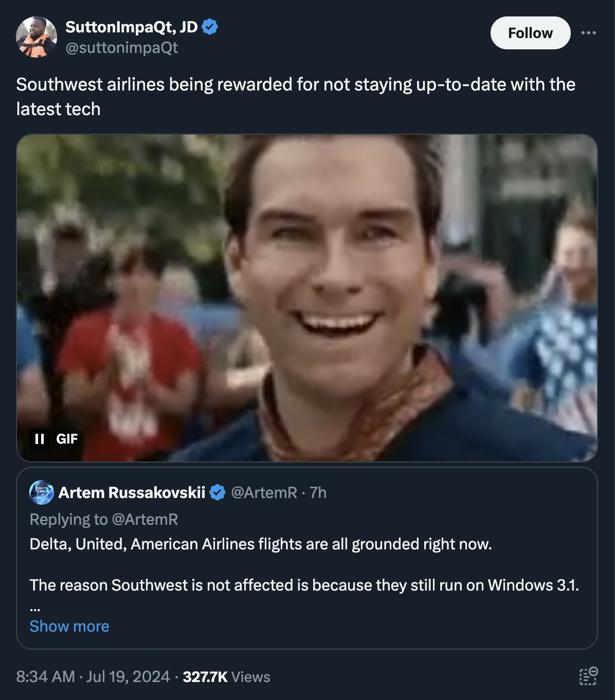The image size is (615, 700).
Task: Open the quoted tweet's 7h timestamp
Action: click(318, 492)
